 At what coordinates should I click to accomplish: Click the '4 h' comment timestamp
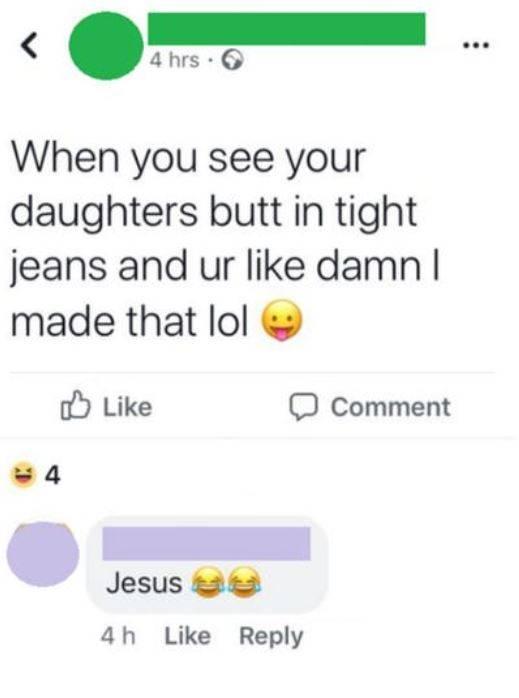(x=118, y=636)
